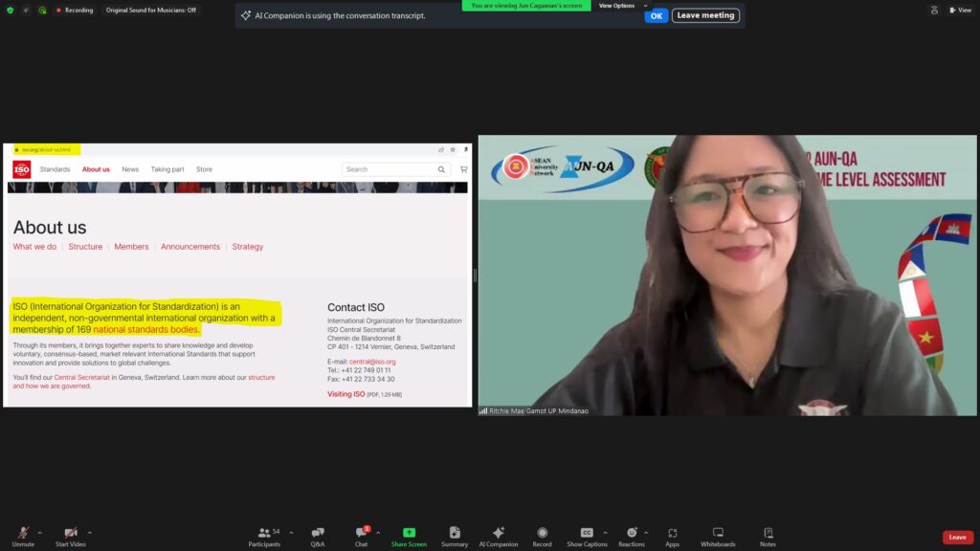Click the red Leave button

[x=957, y=537]
